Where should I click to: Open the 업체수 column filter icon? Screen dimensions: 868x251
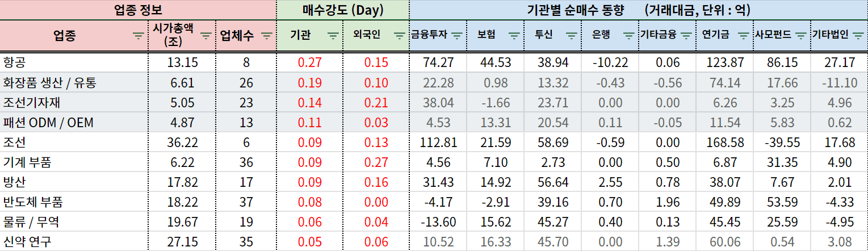[x=267, y=35]
